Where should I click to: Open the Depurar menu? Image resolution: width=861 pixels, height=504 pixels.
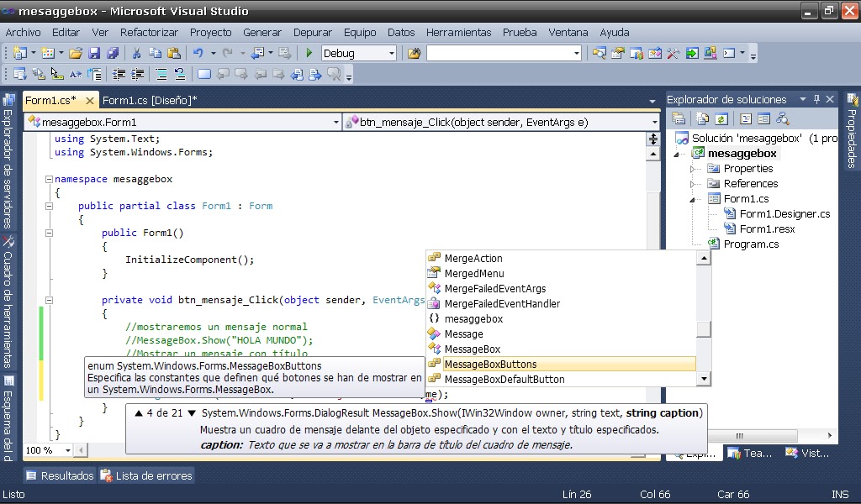(312, 33)
